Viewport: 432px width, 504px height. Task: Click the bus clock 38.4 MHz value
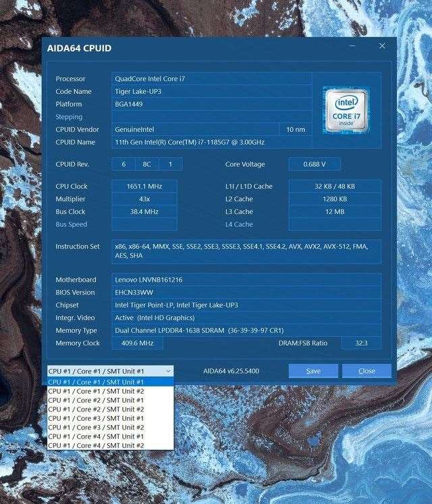(144, 212)
